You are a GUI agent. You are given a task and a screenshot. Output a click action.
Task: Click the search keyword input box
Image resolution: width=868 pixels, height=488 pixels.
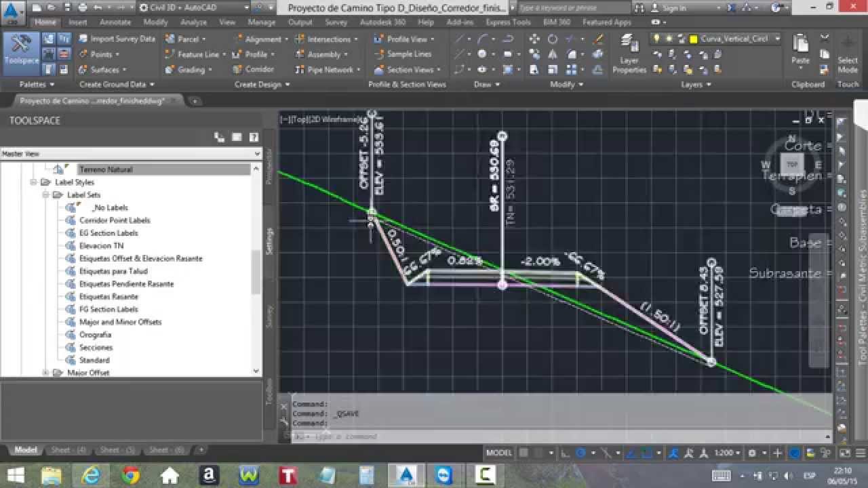pos(574,8)
